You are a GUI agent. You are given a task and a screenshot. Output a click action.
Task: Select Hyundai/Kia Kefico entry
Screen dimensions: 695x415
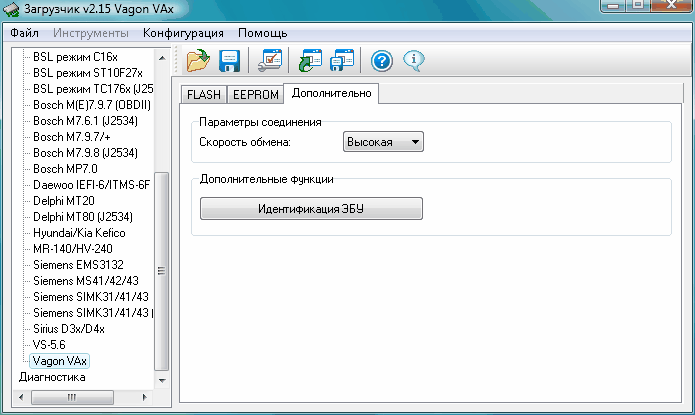pyautogui.click(x=79, y=233)
